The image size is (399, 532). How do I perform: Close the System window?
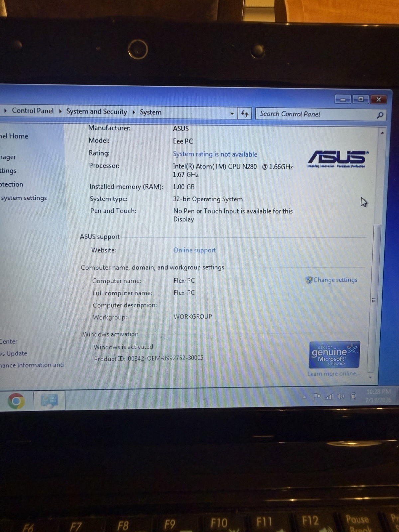tap(378, 99)
